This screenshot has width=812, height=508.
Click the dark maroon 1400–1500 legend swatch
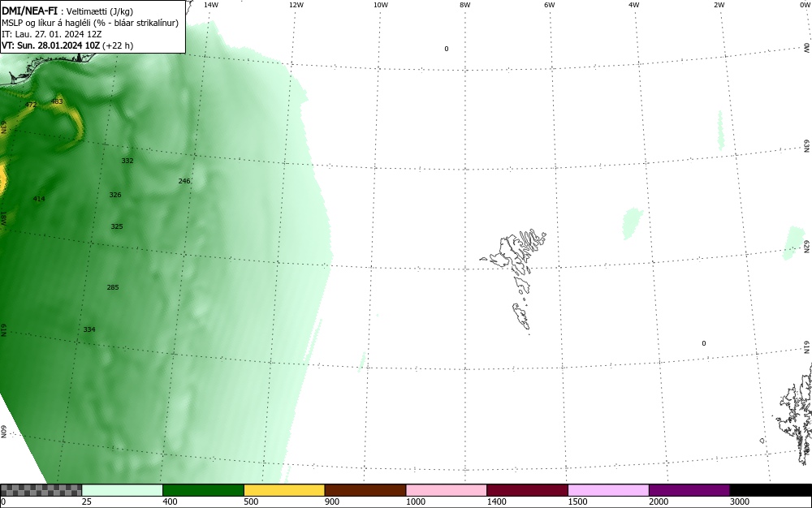coord(527,490)
